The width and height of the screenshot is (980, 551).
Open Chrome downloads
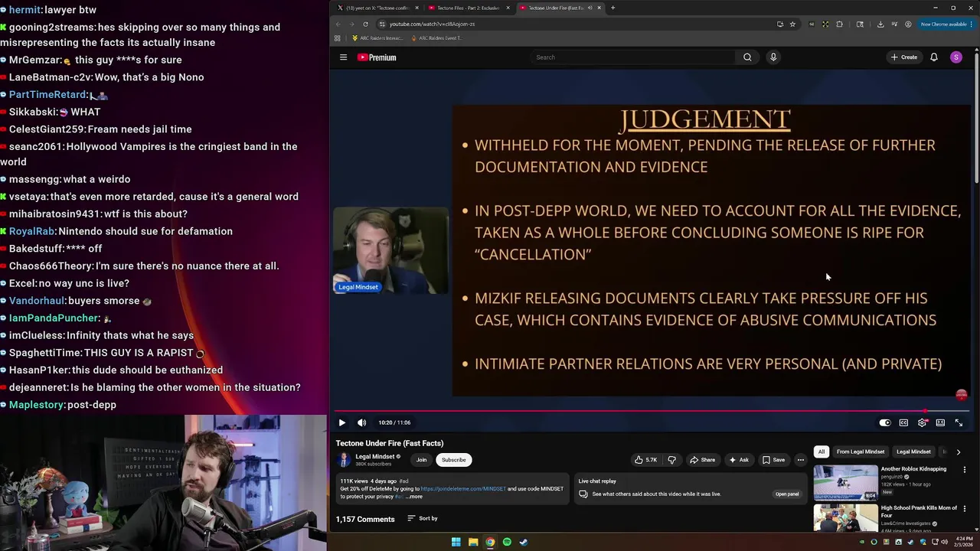click(880, 24)
